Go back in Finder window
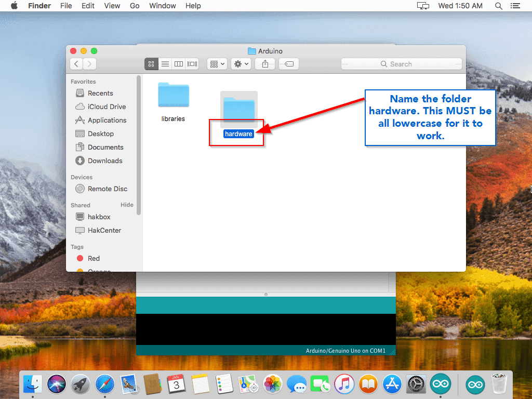 coord(77,64)
